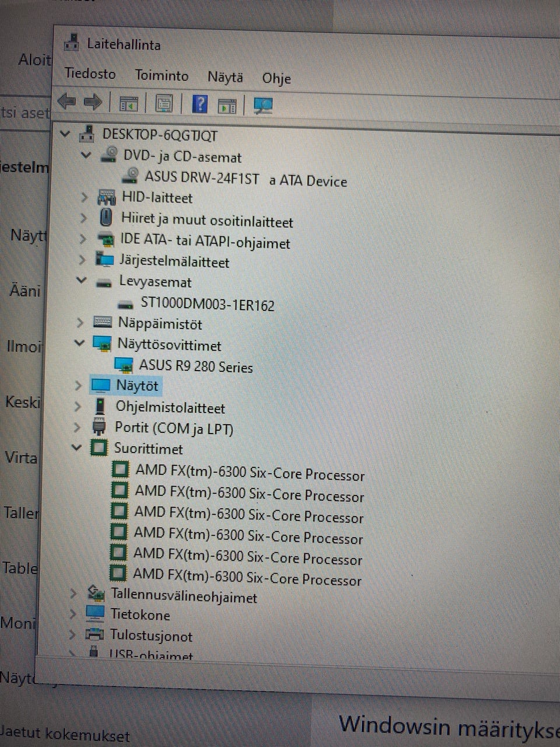Click the monitor icon beside Näytöt
560x747 pixels.
(100, 385)
